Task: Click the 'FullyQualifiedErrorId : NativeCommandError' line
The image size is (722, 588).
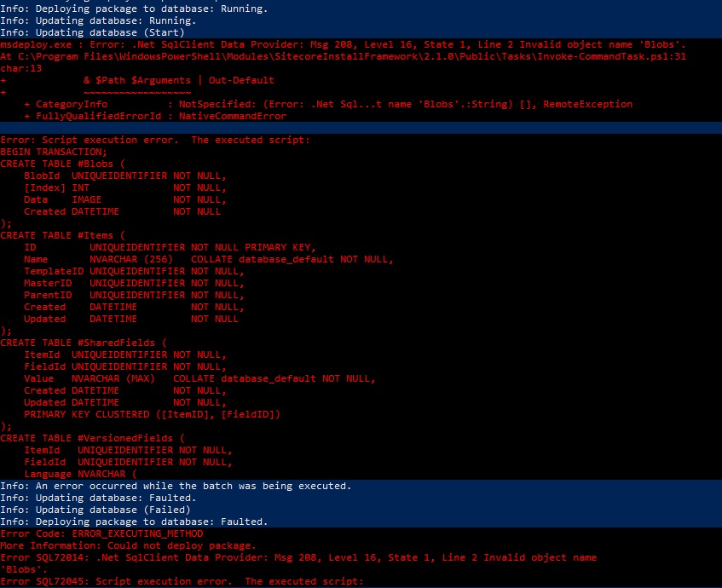Action: click(x=155, y=116)
